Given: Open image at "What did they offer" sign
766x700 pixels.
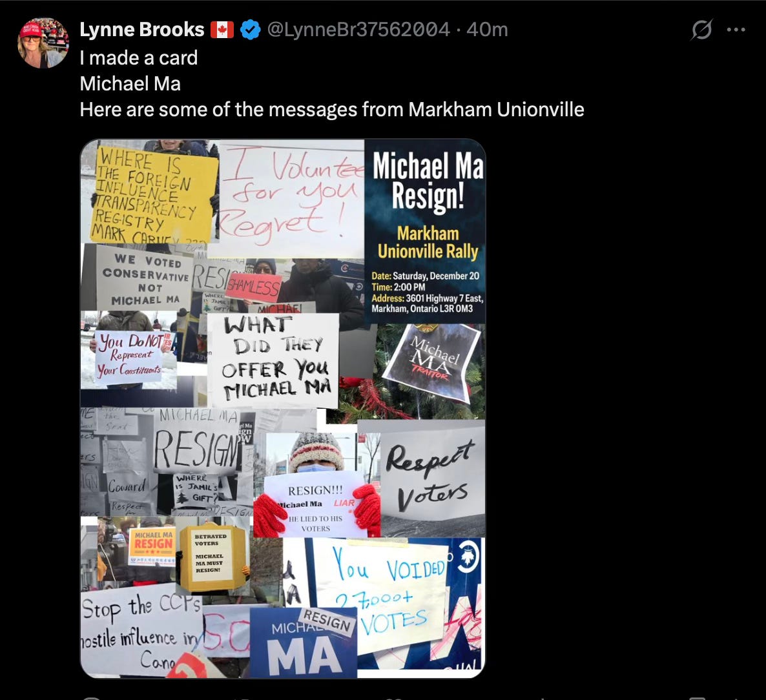Looking at the screenshot, I should (274, 360).
